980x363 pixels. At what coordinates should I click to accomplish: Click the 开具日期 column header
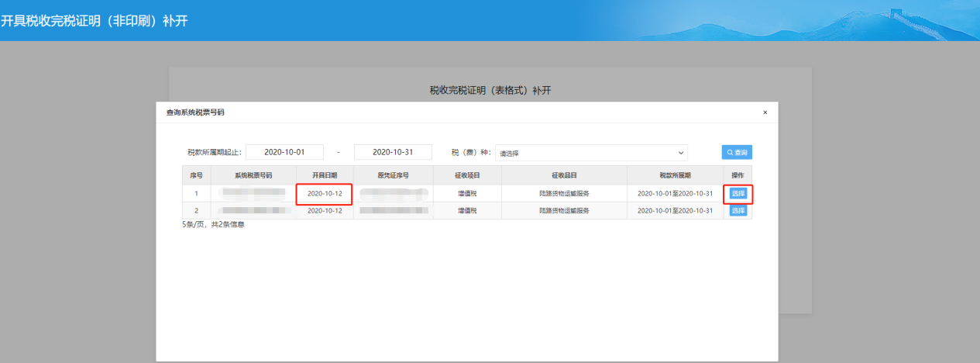point(325,175)
